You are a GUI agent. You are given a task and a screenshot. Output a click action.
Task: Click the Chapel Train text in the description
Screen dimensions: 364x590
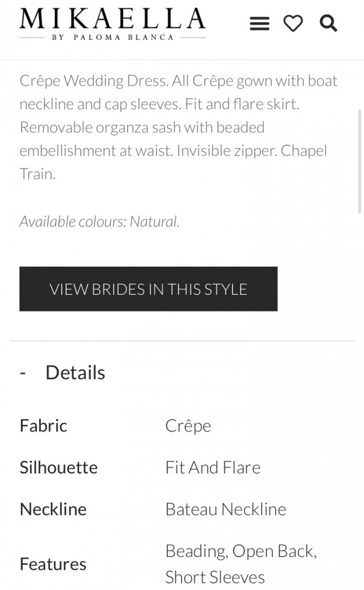click(x=305, y=150)
